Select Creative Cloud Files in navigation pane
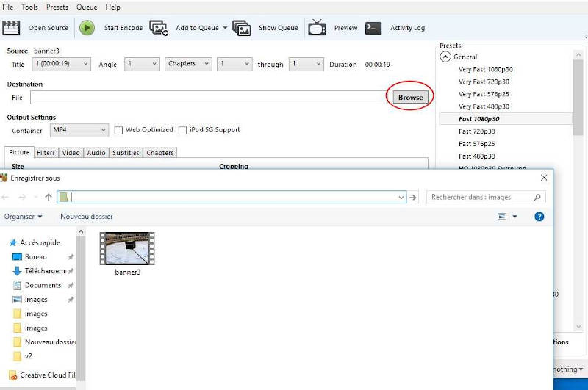 coord(42,375)
